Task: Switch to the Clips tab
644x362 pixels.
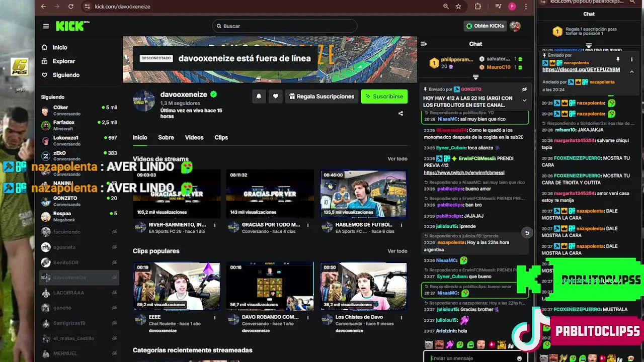Action: (221, 138)
